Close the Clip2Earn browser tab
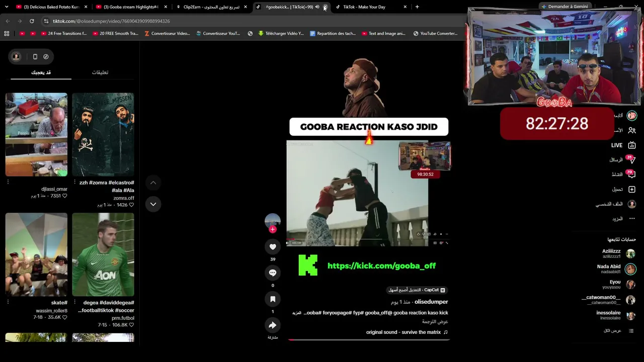This screenshot has height=362, width=644. point(246,7)
